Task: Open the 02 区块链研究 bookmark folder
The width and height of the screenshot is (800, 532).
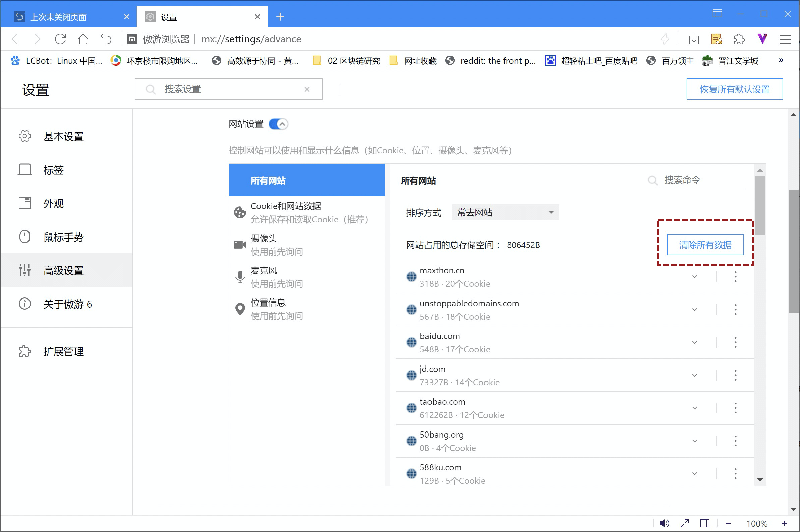Action: (346, 60)
